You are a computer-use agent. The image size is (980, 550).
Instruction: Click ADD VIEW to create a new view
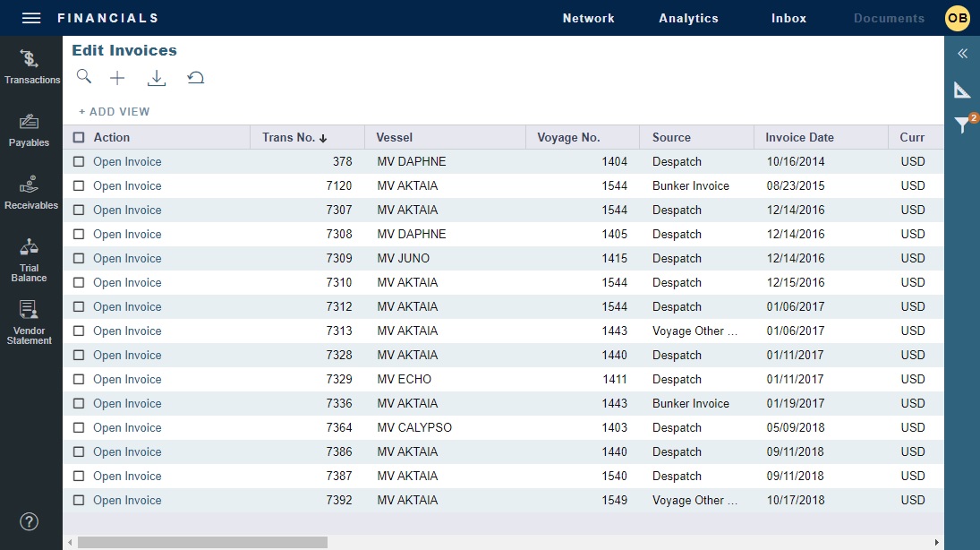click(x=114, y=111)
